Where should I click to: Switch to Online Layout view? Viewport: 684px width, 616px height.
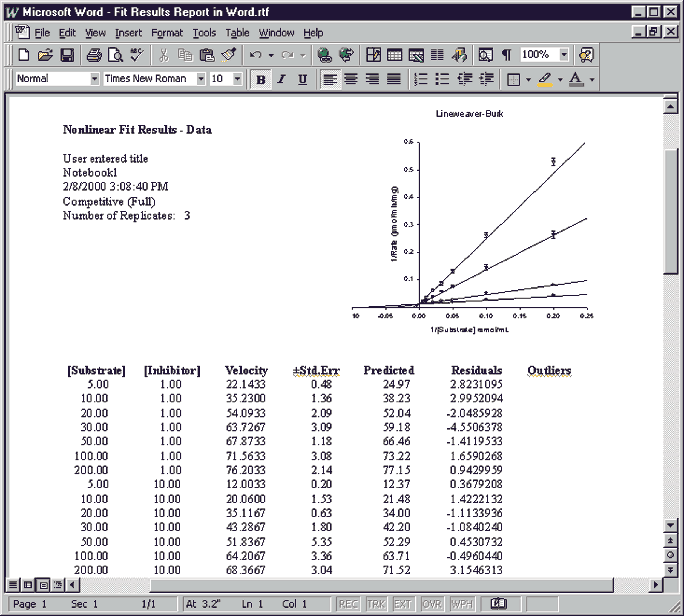point(28,585)
